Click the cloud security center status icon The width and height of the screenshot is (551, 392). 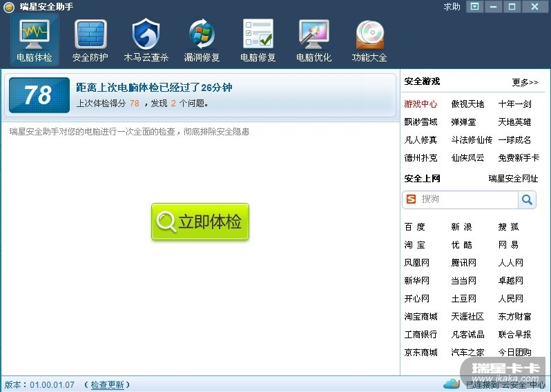point(452,384)
